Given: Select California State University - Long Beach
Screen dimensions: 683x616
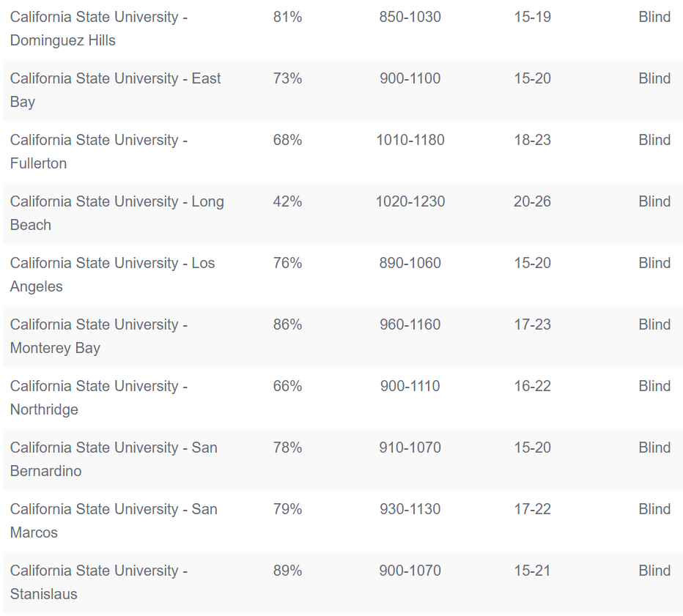Looking at the screenshot, I should [x=342, y=213].
